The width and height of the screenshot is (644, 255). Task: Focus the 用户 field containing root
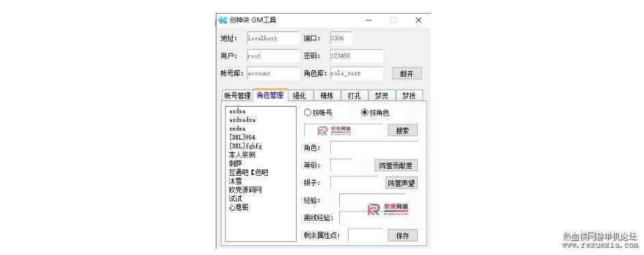coord(273,56)
